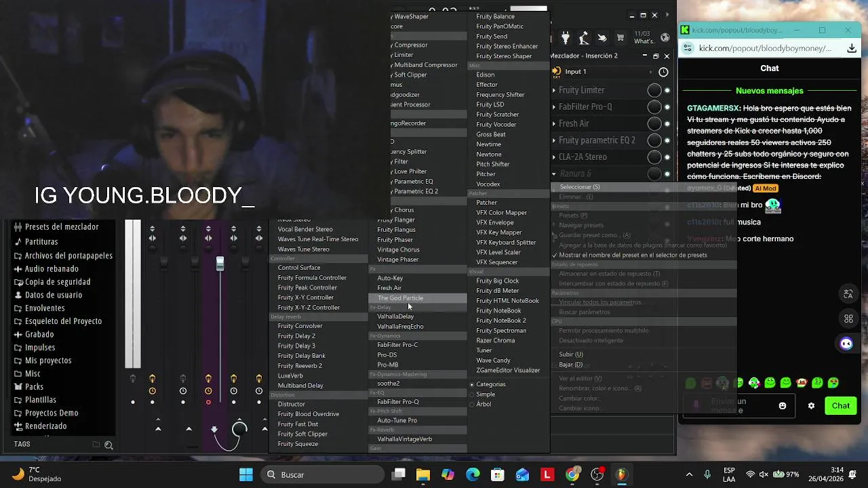Viewport: 868px width, 488px height.
Task: Expand the Fruity Limiter slot arrow
Action: 554,90
